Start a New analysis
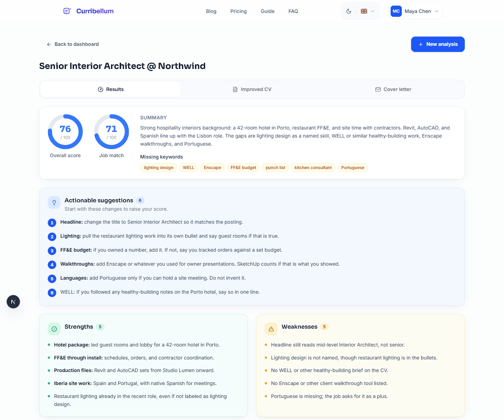The image size is (504, 420). tap(437, 44)
